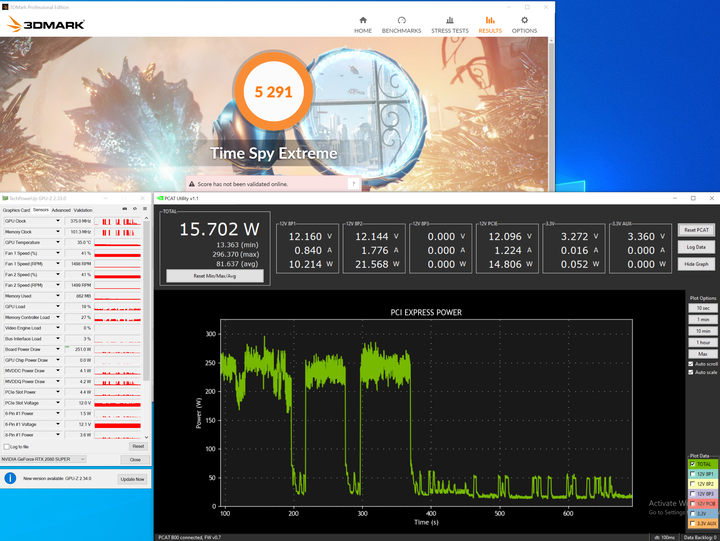This screenshot has width=720, height=541.
Task: Open OPTIONS gear in 3DMark
Action: (x=524, y=25)
